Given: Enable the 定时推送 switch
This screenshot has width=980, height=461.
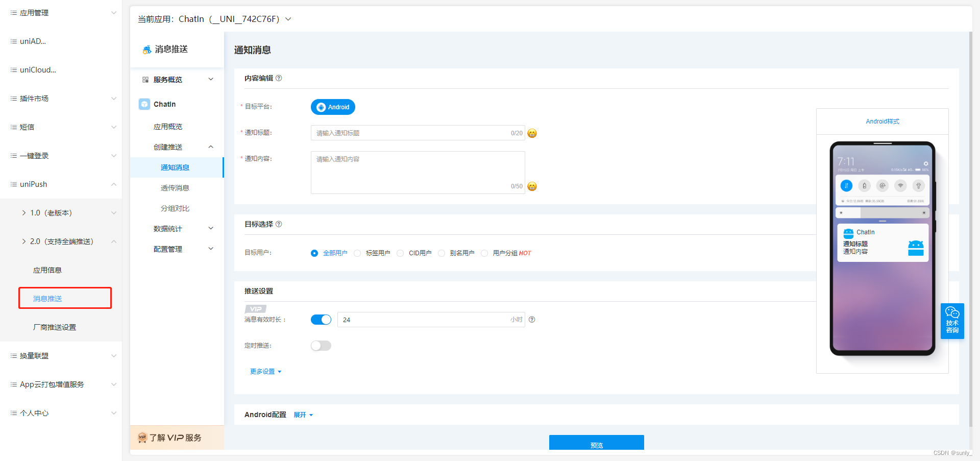Looking at the screenshot, I should tap(321, 346).
